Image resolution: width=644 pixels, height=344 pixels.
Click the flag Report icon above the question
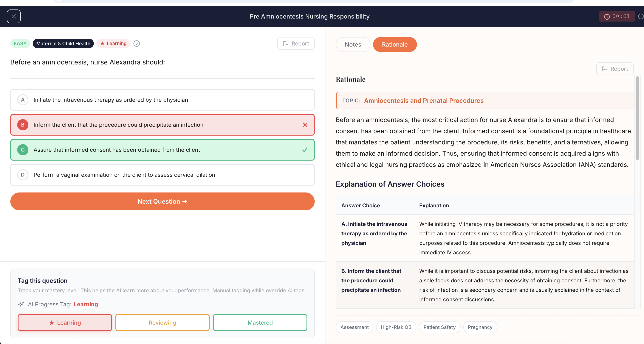click(286, 44)
